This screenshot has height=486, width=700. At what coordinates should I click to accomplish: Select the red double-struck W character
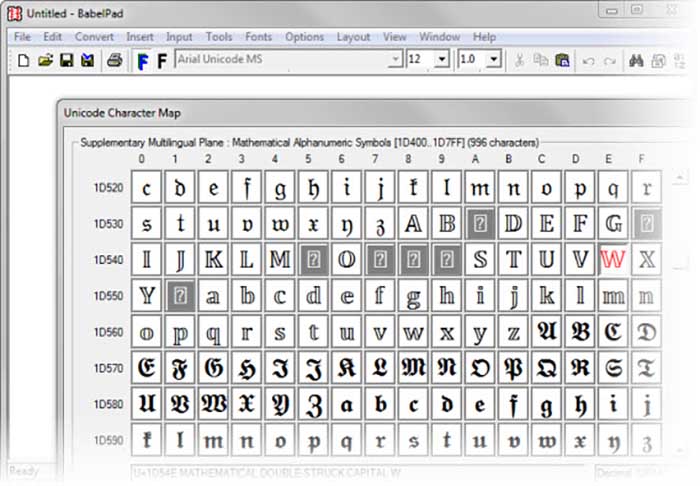click(613, 260)
